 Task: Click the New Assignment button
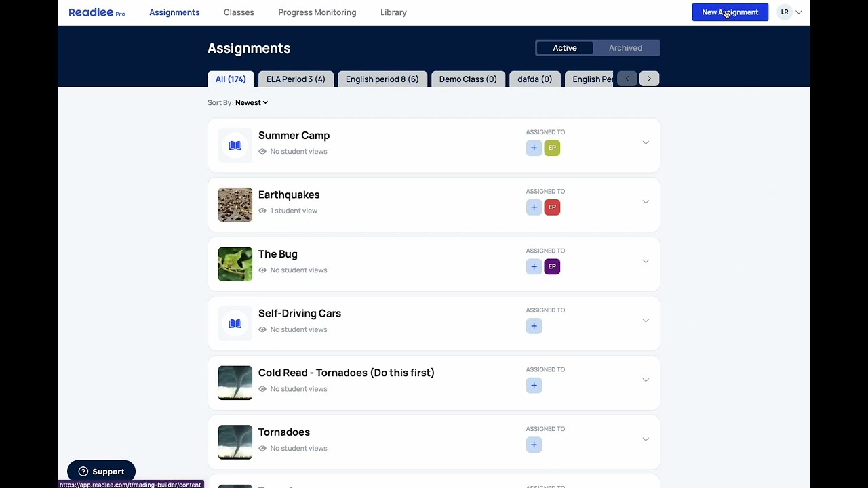click(730, 12)
